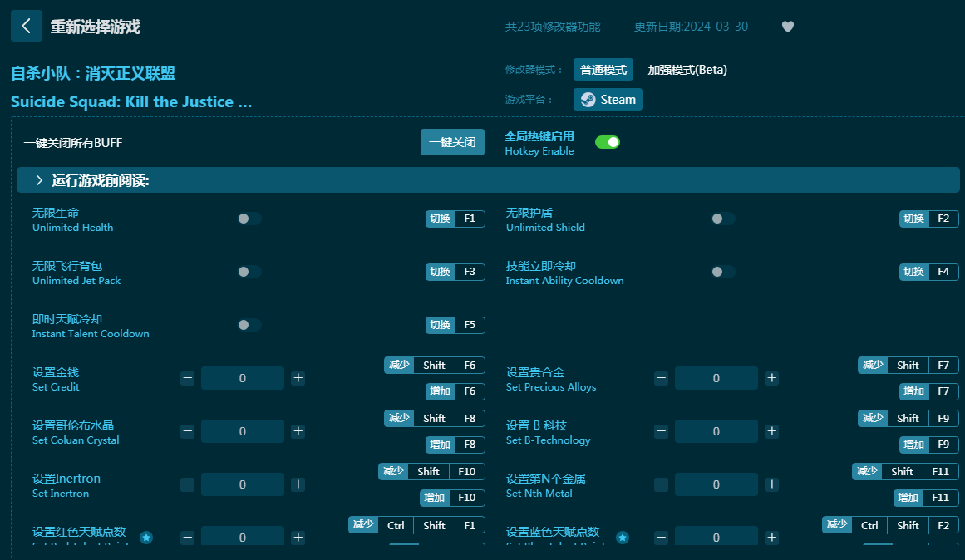Click plus for 设置蓝色天赋点数

click(x=772, y=538)
